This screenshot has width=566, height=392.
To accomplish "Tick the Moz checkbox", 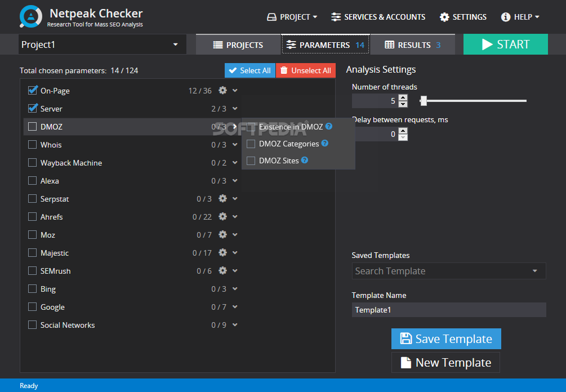I will click(33, 235).
